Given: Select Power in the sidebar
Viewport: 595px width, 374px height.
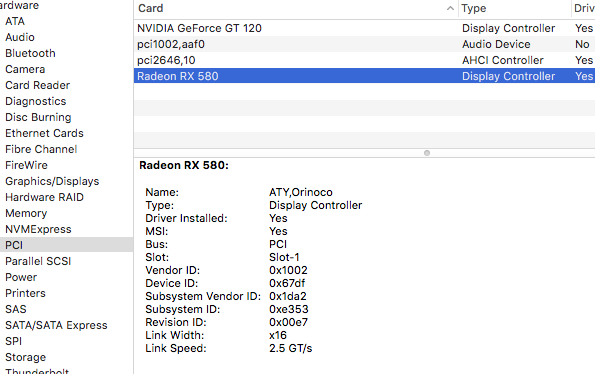Looking at the screenshot, I should [21, 277].
